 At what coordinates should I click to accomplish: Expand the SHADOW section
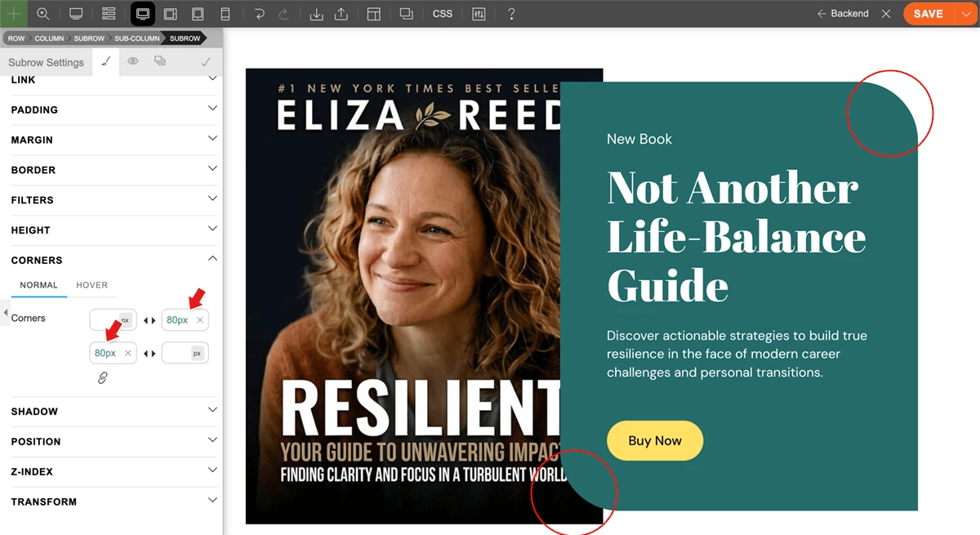tap(114, 411)
